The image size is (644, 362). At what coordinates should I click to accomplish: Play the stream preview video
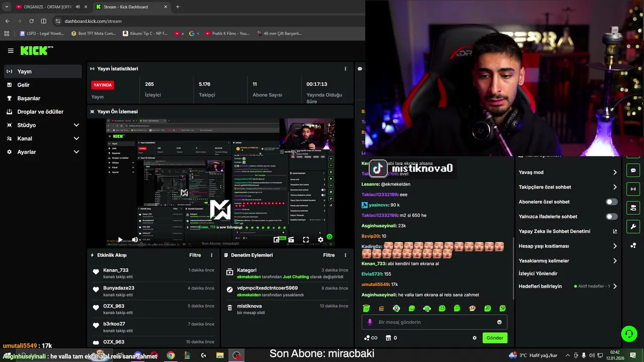120,240
